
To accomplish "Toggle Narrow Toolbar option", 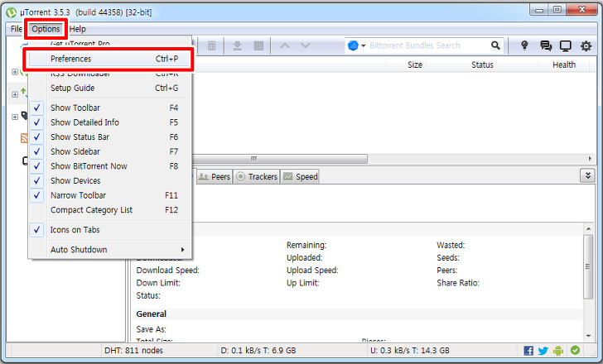I will tap(110, 195).
